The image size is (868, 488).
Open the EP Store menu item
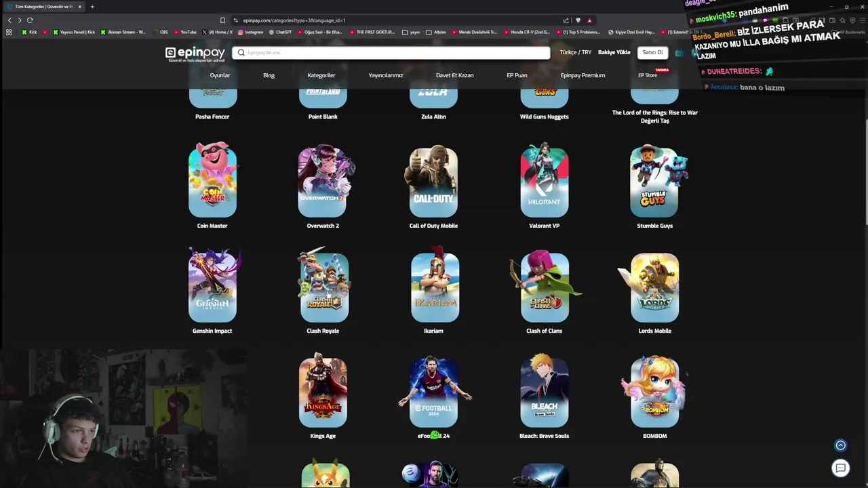[648, 75]
